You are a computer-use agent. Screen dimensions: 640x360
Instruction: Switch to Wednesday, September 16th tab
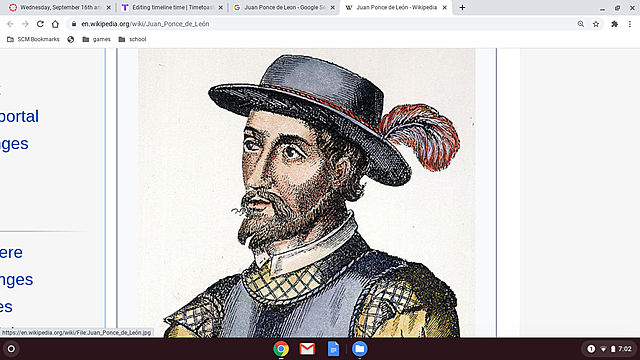pyautogui.click(x=60, y=7)
